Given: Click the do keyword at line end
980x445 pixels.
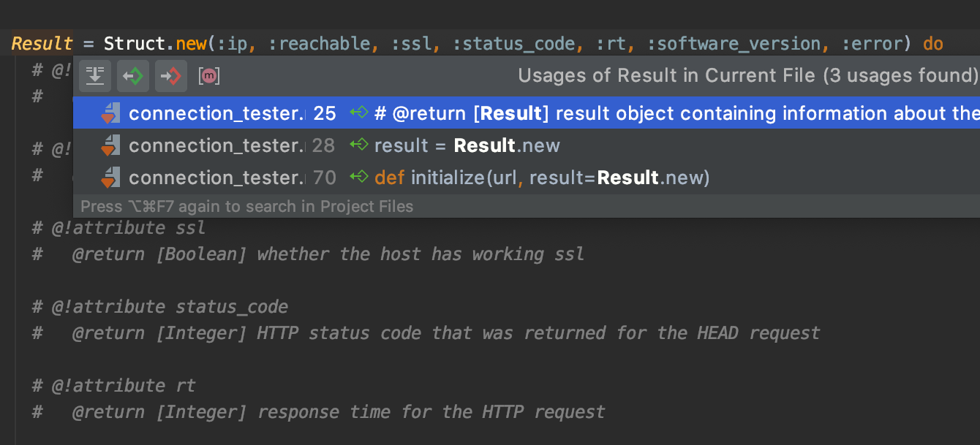Looking at the screenshot, I should (932, 43).
